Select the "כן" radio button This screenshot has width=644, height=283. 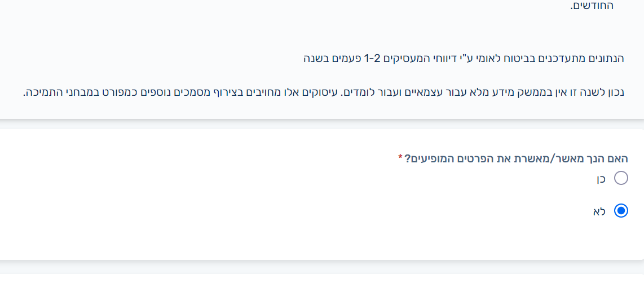[620, 179]
